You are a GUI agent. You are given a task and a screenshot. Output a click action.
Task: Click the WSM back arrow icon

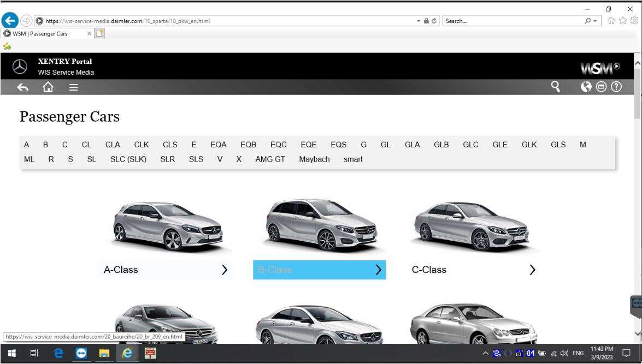click(22, 87)
